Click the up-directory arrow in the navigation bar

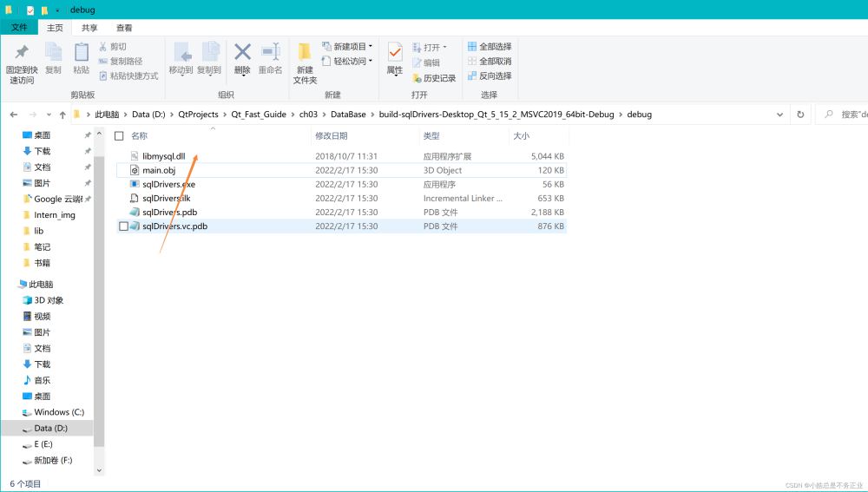click(x=63, y=115)
